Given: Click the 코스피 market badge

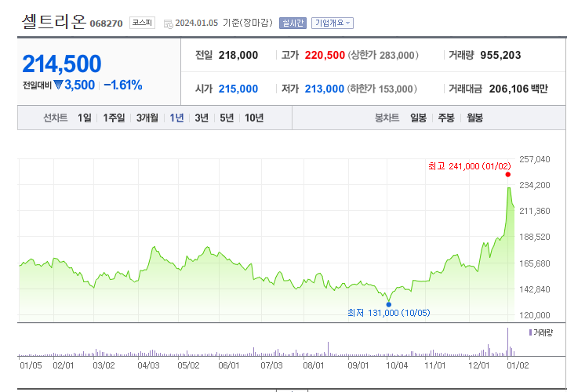Looking at the screenshot, I should click(142, 23).
